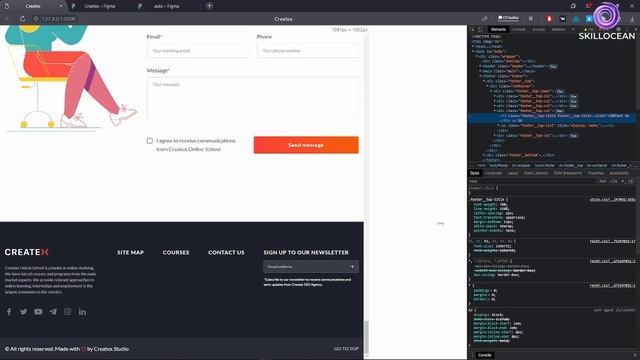Image resolution: width=640 pixels, height=360 pixels.
Task: Collapse the div.wrapper element node
Action: (477, 56)
